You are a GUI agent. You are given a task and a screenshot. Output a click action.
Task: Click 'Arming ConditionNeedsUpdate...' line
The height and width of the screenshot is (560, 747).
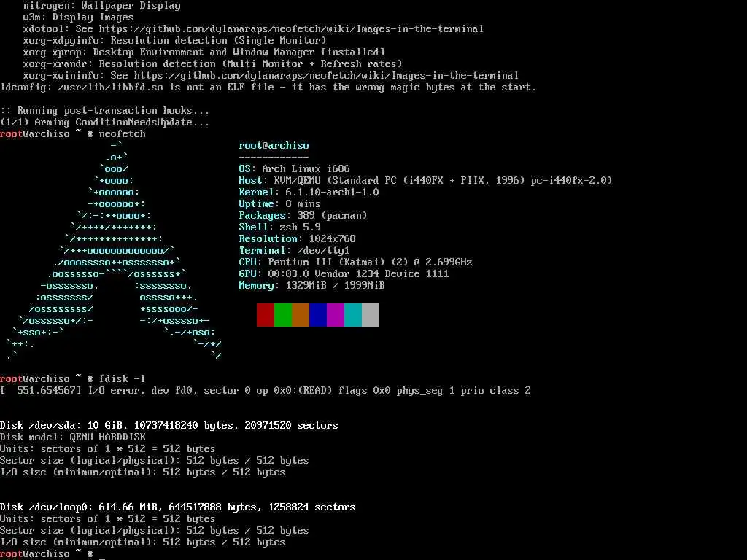tap(105, 122)
